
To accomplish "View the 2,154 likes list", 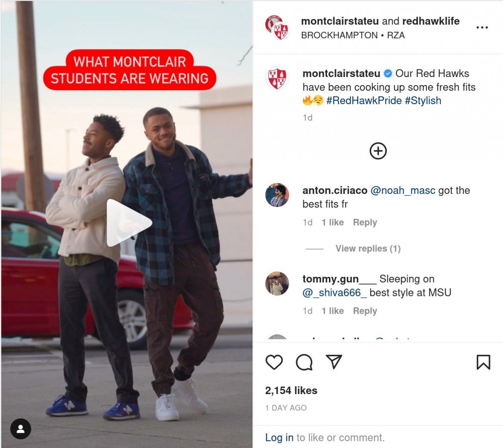I will [x=291, y=390].
